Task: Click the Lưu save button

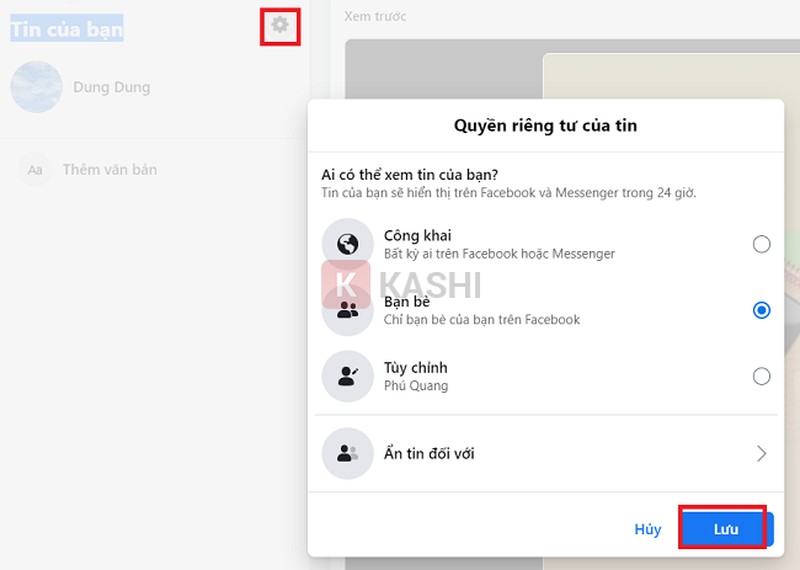Action: tap(726, 529)
